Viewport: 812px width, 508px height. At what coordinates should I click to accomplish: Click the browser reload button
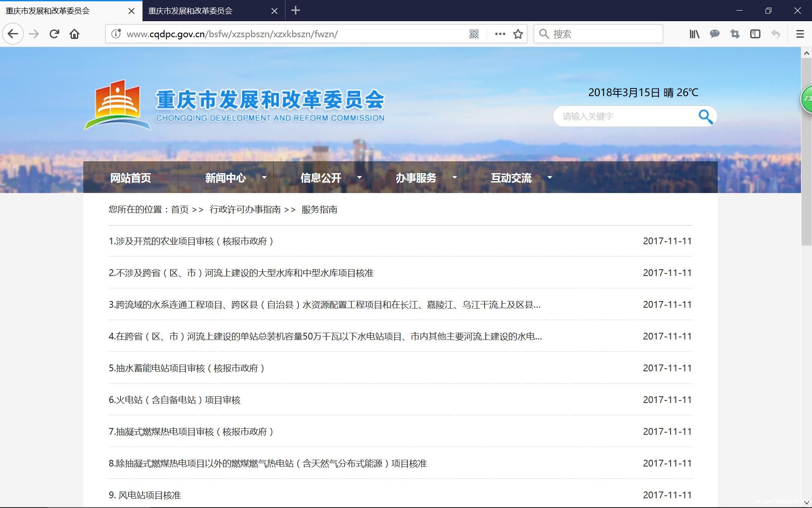pyautogui.click(x=54, y=34)
